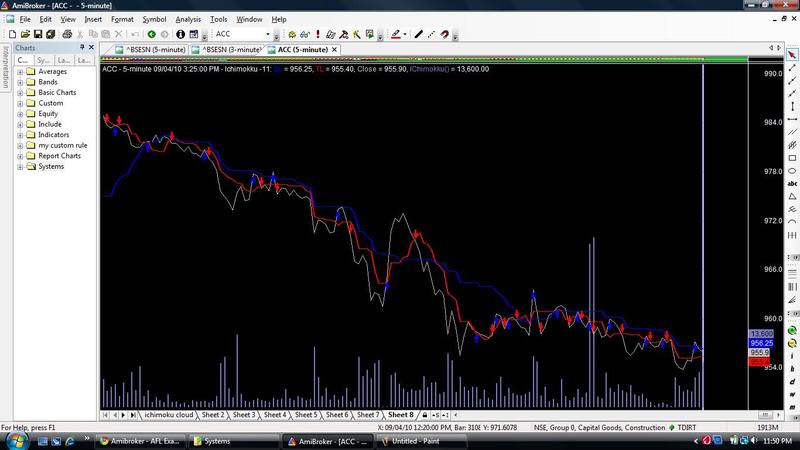Select the red arrow pointer tool
This screenshot has height=450, width=800.
(792, 55)
